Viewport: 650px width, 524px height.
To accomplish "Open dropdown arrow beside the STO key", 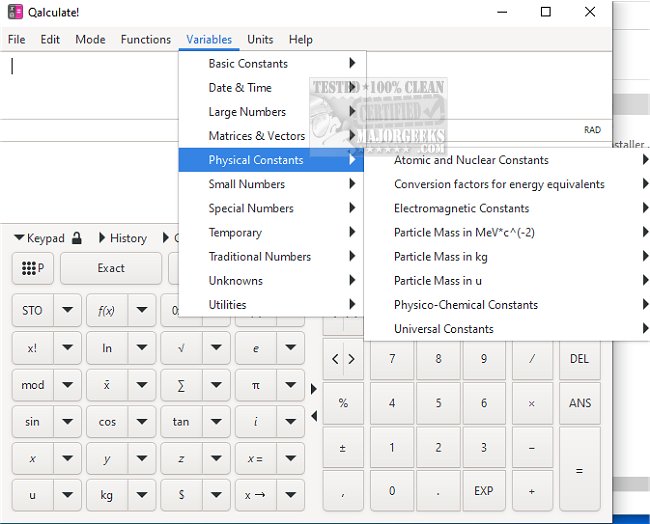I will coord(67,310).
